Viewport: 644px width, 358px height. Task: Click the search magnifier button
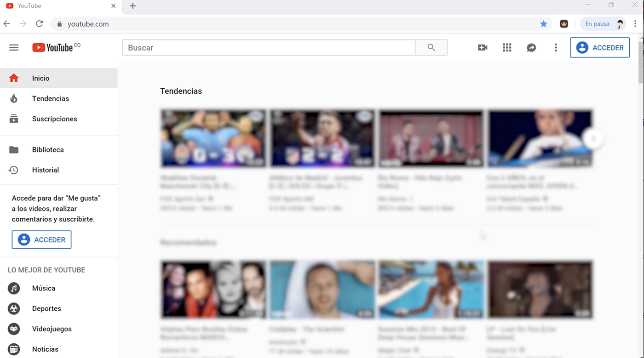click(x=431, y=47)
